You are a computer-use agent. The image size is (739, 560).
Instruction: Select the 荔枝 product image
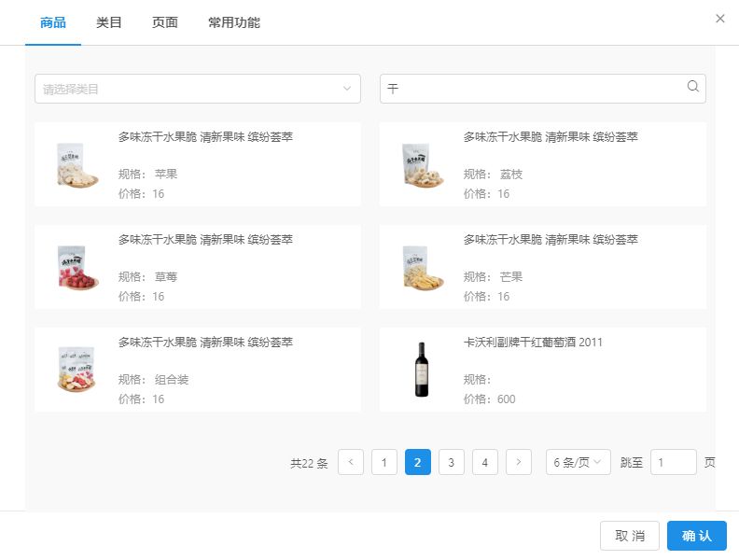coord(422,164)
